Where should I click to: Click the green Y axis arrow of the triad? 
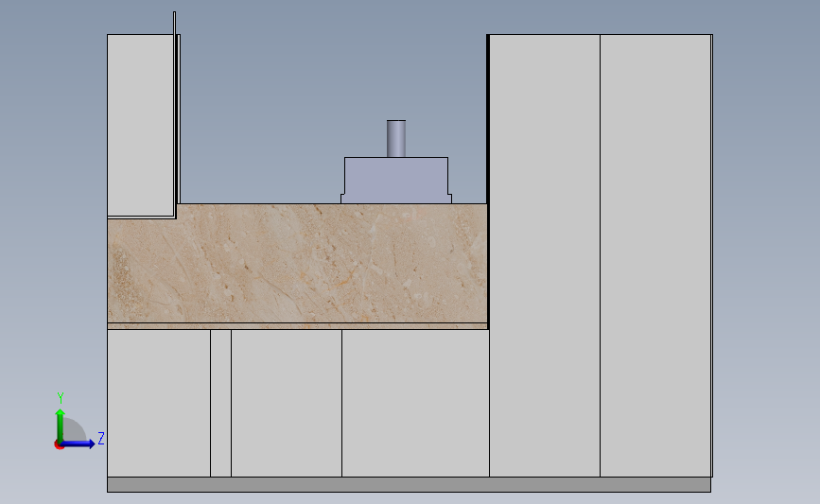tap(61, 426)
